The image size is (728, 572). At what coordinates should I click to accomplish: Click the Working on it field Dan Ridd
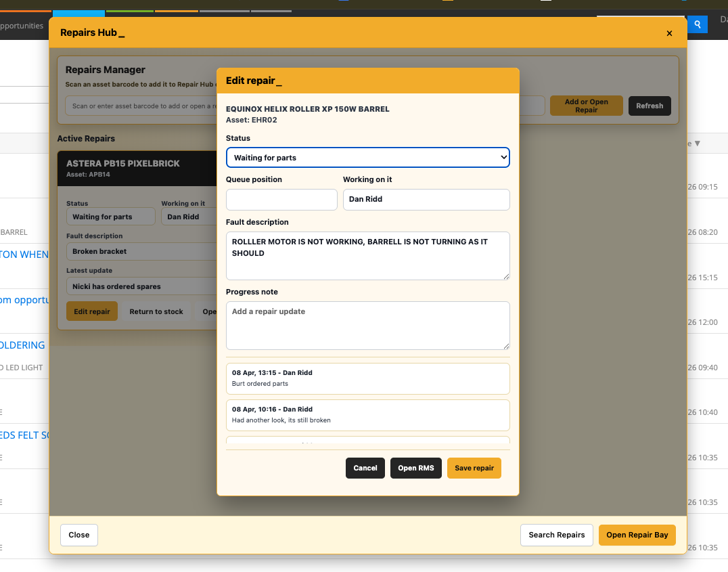[426, 199]
